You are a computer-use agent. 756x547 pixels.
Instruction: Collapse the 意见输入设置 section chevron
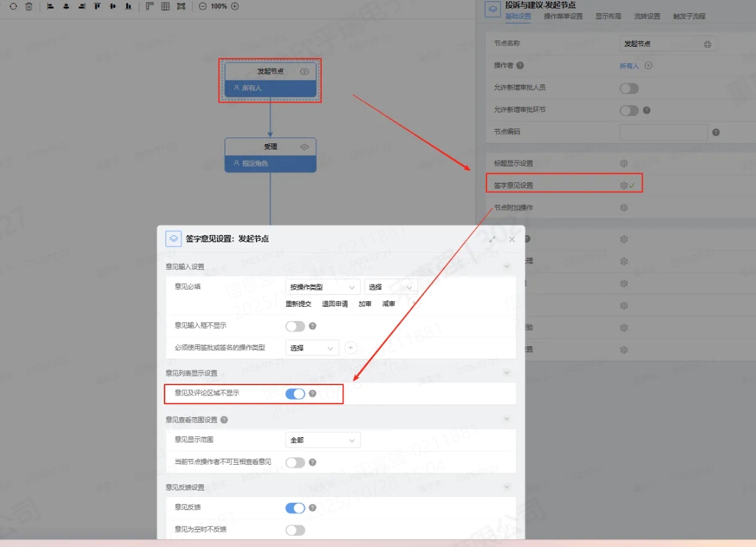pos(507,267)
